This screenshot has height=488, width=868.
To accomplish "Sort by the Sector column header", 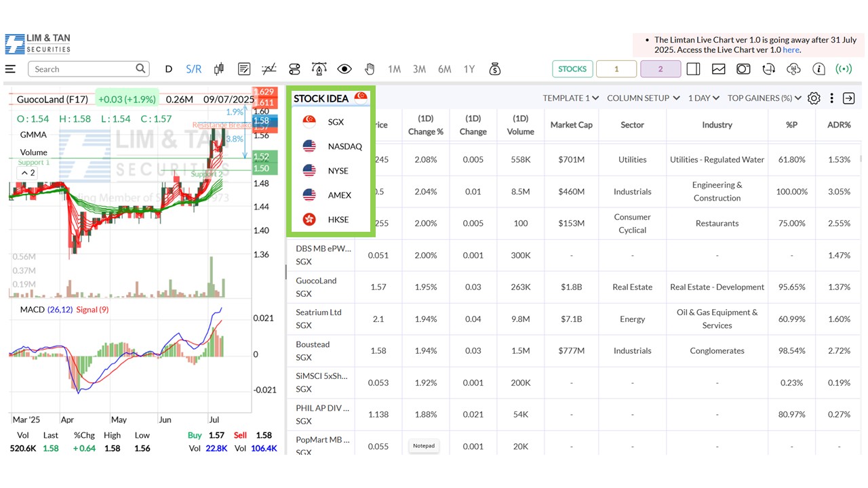I will pyautogui.click(x=632, y=125).
